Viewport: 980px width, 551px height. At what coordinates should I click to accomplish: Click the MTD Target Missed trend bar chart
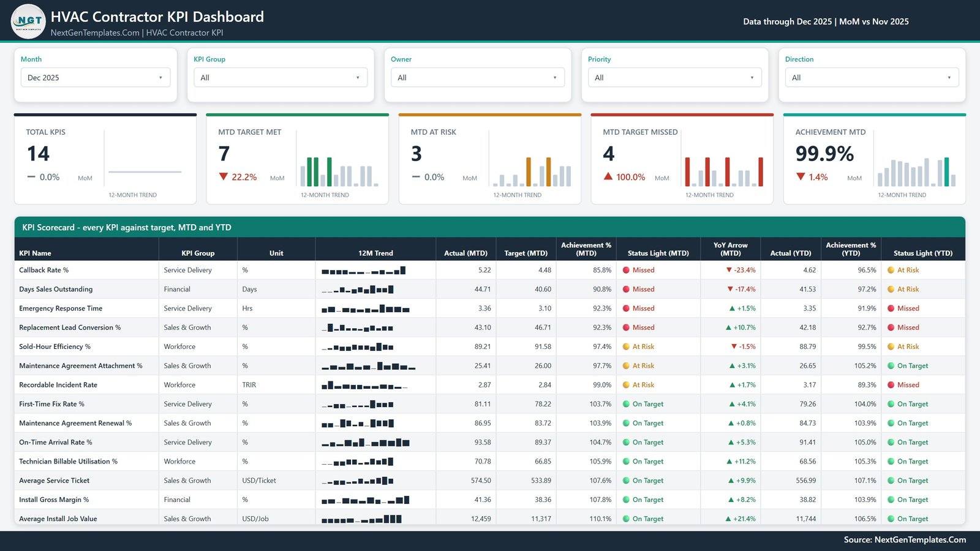(724, 171)
